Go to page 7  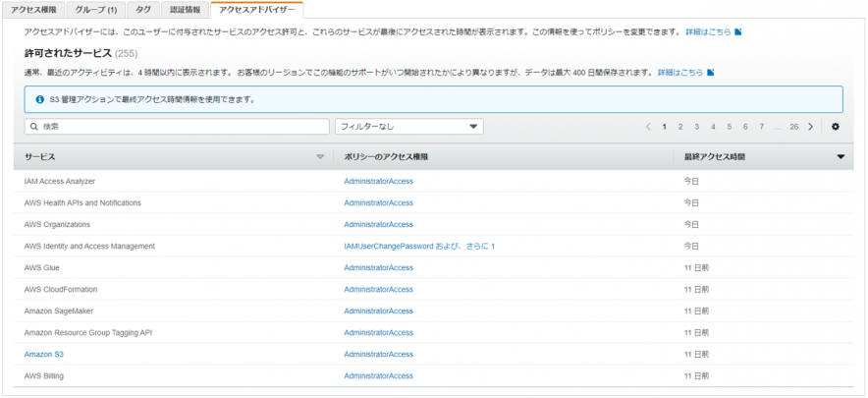(x=762, y=127)
